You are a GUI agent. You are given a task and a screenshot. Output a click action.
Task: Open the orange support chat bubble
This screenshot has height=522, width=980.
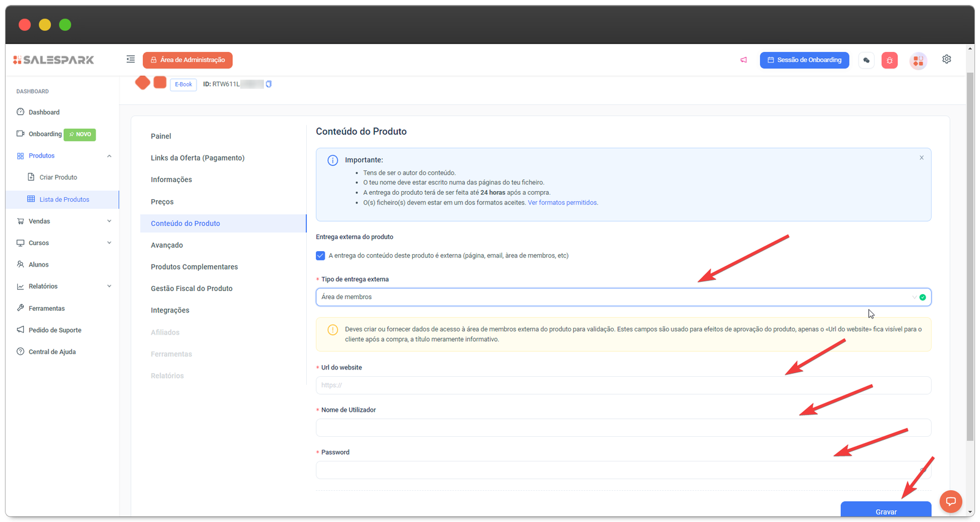tap(951, 501)
